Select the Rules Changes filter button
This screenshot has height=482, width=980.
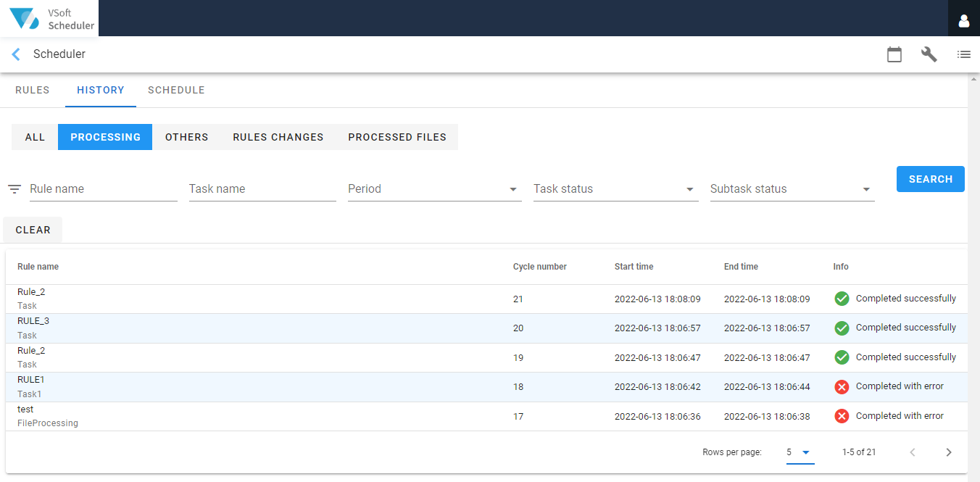coord(278,137)
